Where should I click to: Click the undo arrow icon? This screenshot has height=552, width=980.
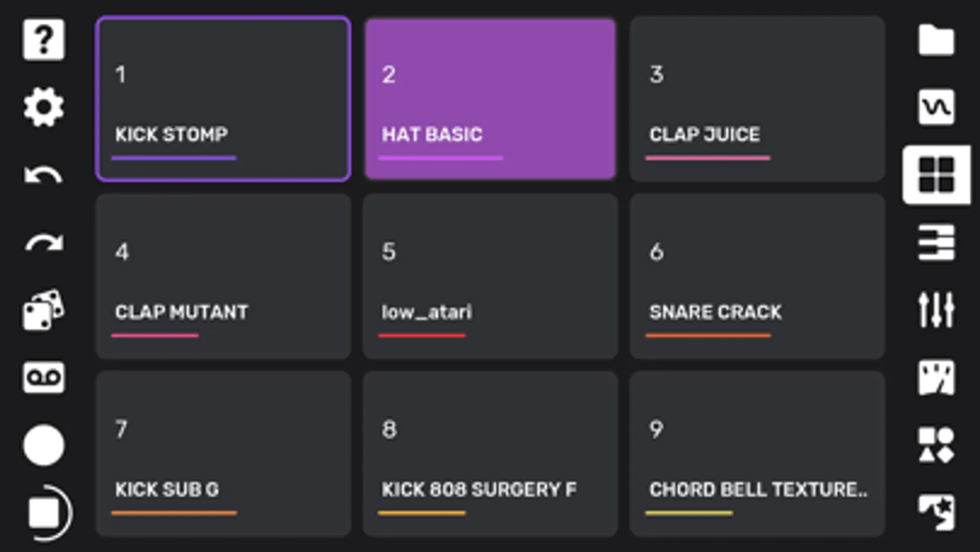coord(43,176)
